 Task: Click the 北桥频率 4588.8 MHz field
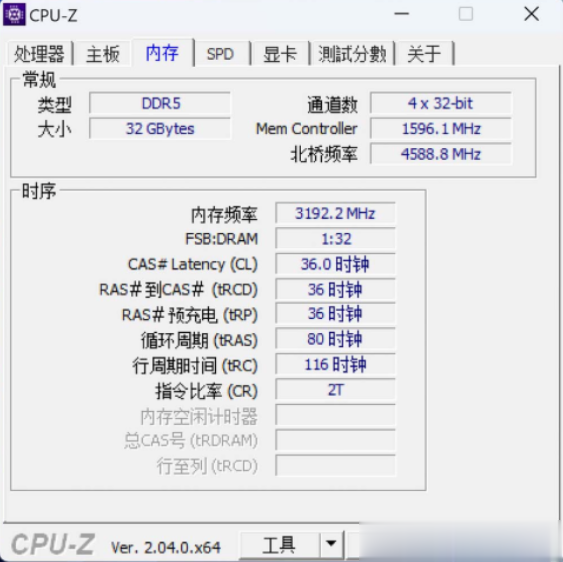point(441,154)
